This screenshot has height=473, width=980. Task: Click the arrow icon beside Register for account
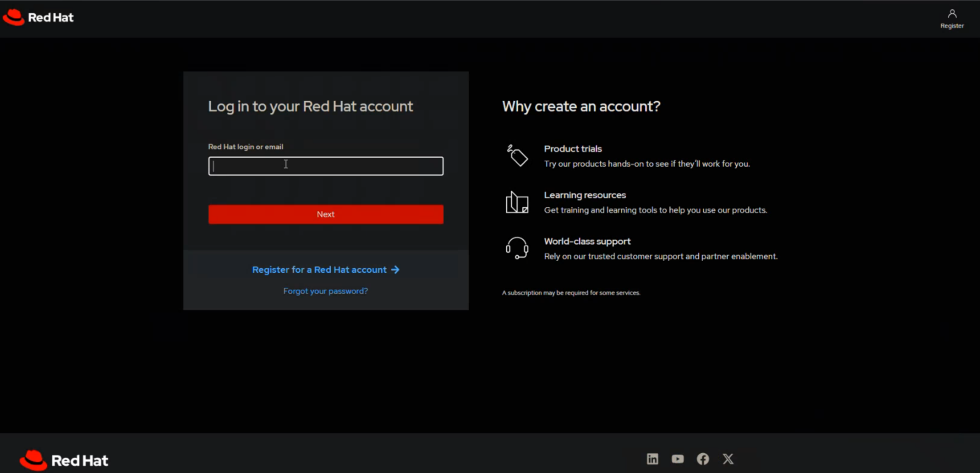[x=395, y=269]
